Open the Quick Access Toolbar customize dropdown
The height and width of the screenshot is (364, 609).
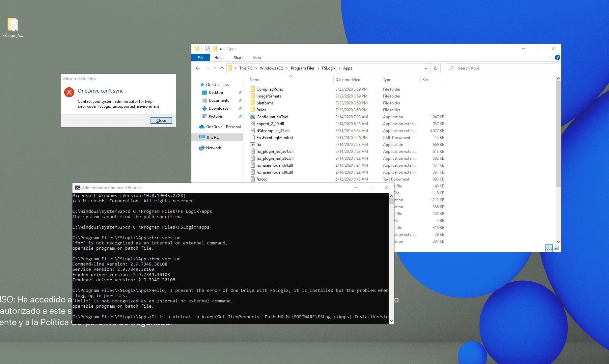point(221,49)
